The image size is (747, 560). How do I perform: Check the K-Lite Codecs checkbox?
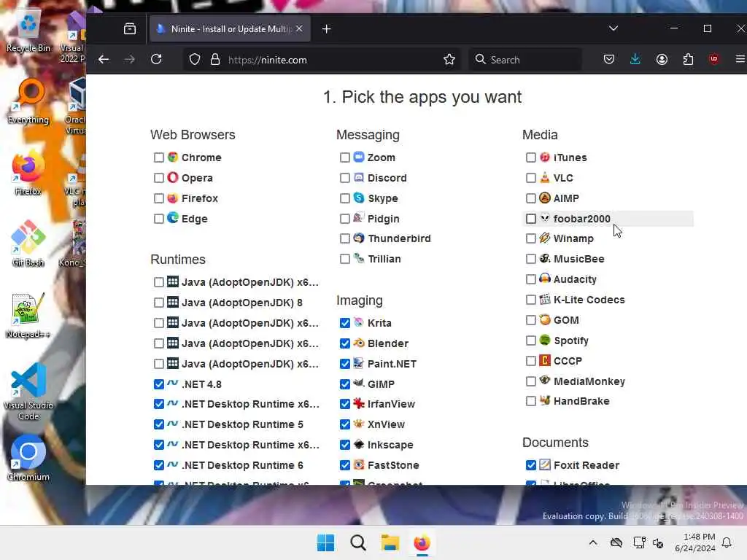pos(531,300)
